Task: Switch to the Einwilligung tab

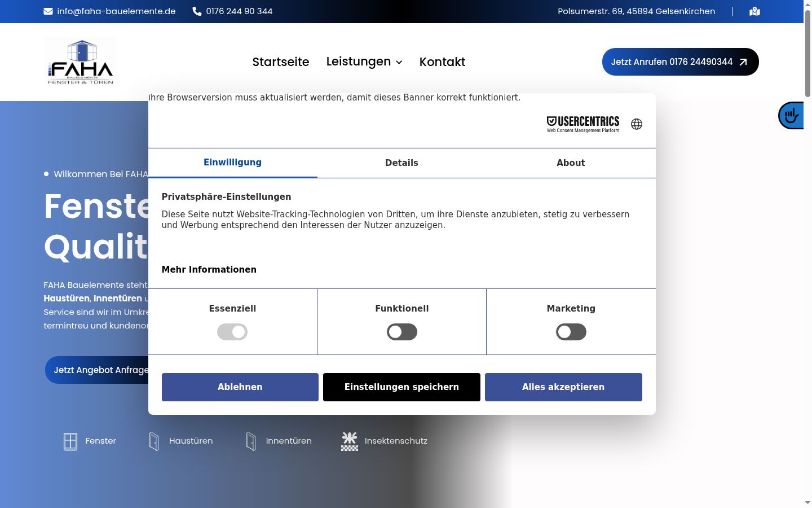Action: click(x=233, y=163)
